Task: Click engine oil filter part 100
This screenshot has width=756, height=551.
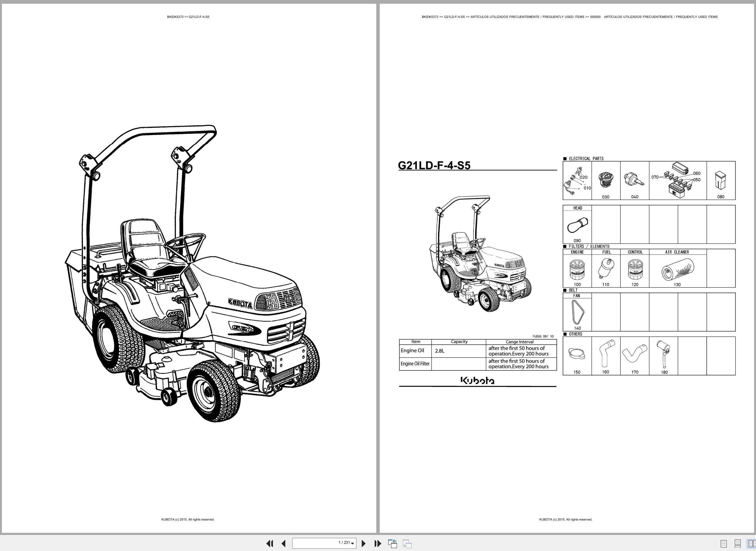Action: pos(577,270)
